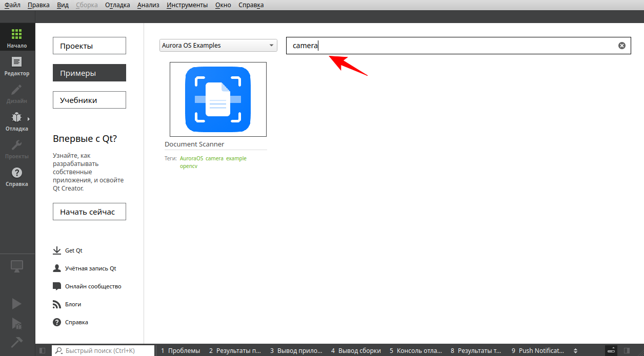This screenshot has width=644, height=356.
Task: Start debugging with the play-bug icon
Action: (17, 323)
